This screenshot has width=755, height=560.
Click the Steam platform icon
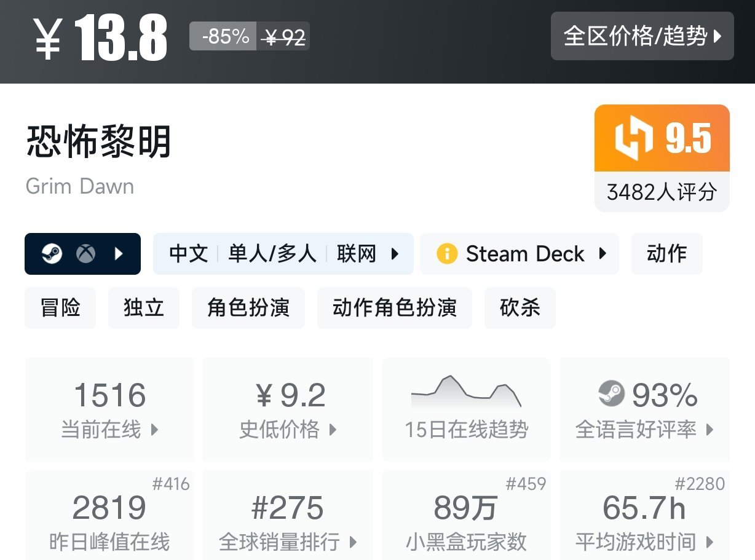[x=52, y=254]
